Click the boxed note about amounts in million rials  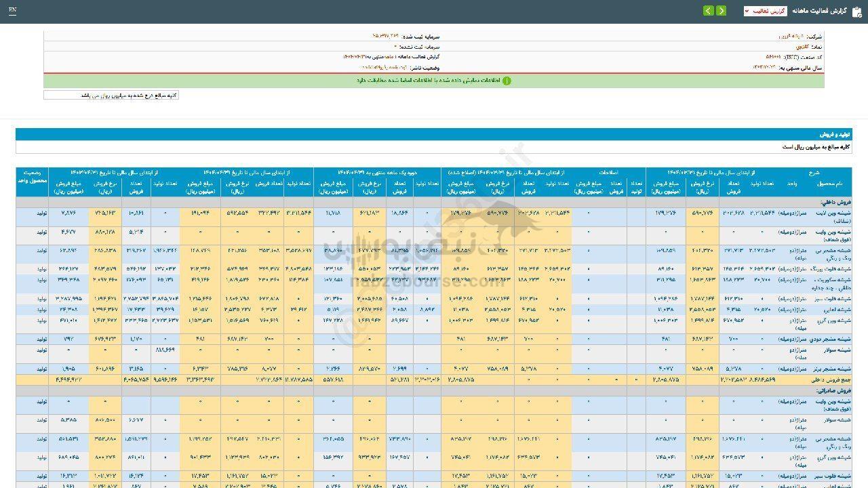coord(111,96)
